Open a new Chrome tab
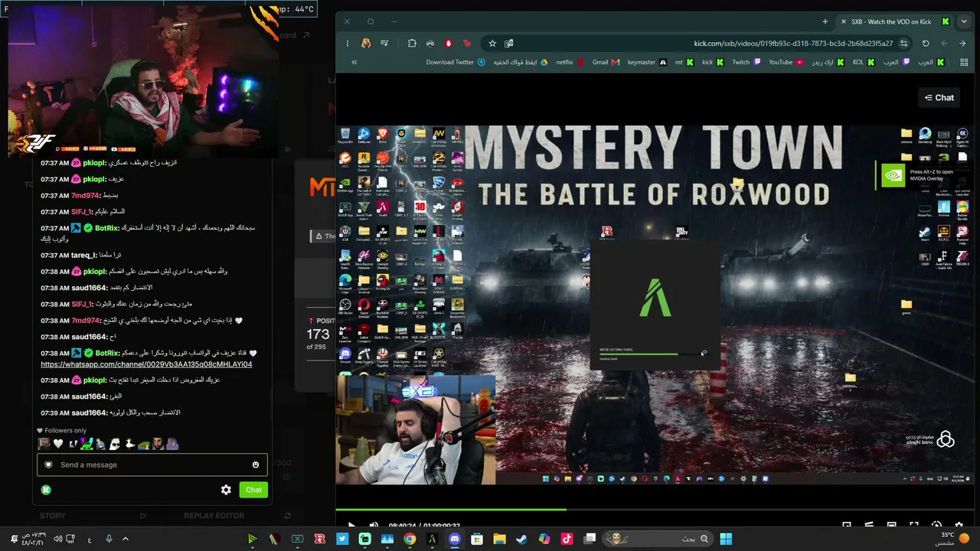The height and width of the screenshot is (551, 980). [825, 21]
